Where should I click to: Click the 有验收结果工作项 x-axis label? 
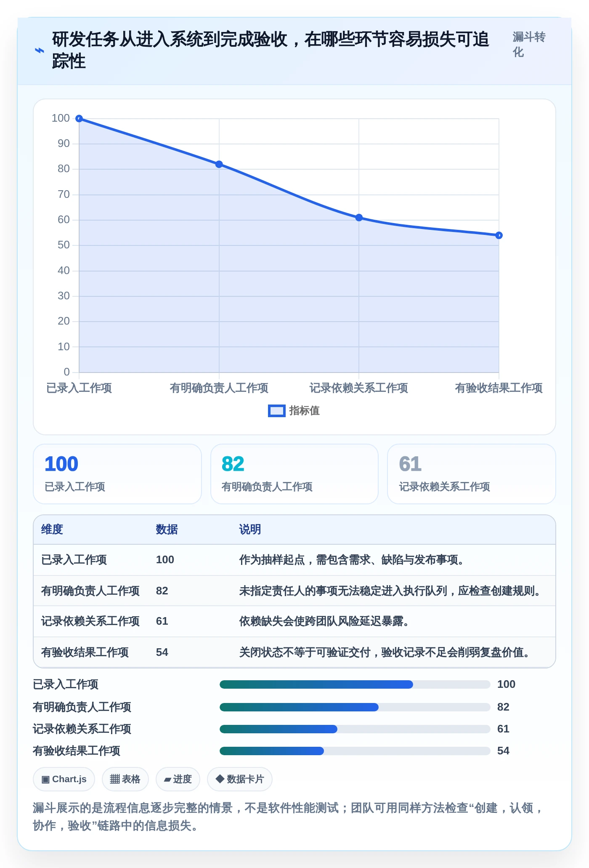point(499,388)
